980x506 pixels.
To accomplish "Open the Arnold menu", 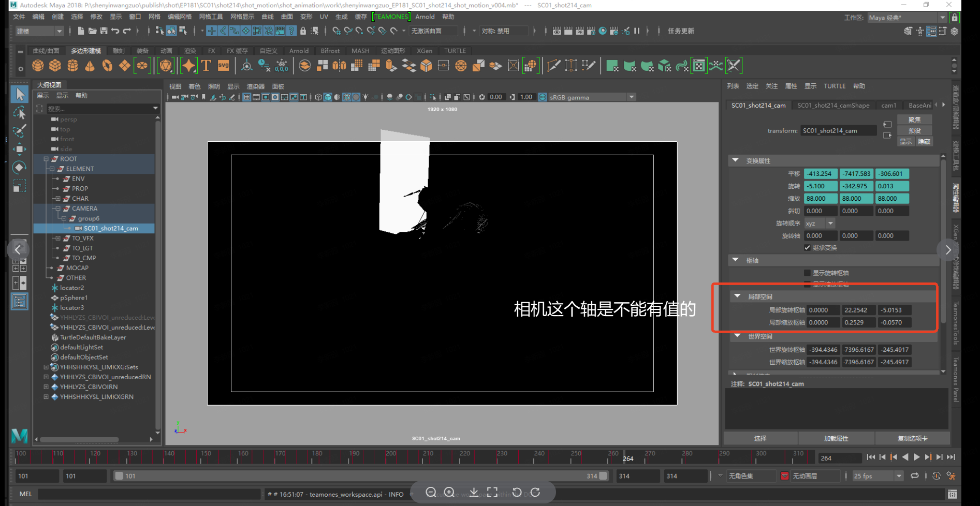I will point(425,17).
